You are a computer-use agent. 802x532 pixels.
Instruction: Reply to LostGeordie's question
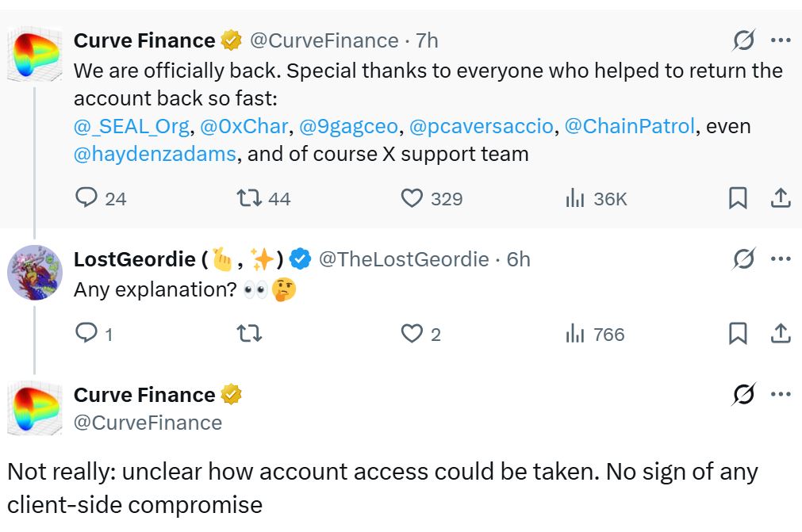click(86, 334)
